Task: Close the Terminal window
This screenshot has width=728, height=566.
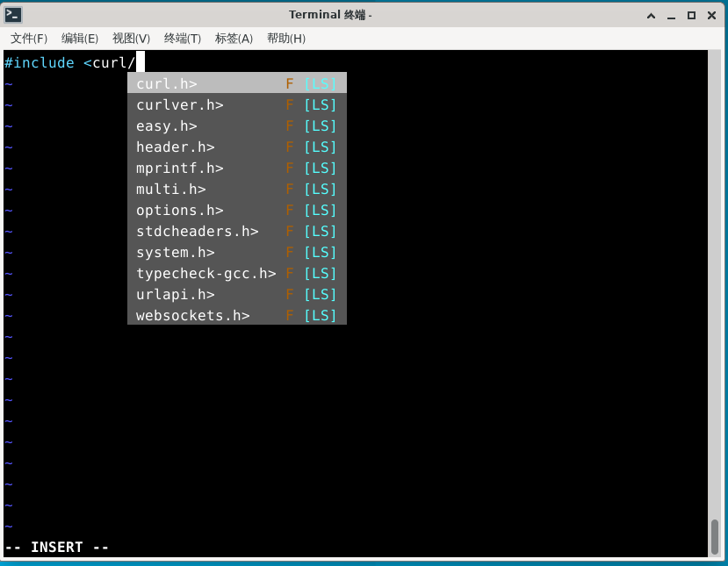Action: pyautogui.click(x=711, y=16)
